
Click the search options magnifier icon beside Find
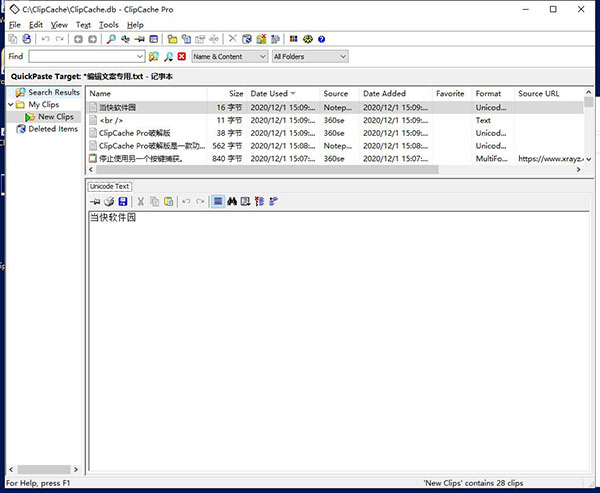(168, 57)
